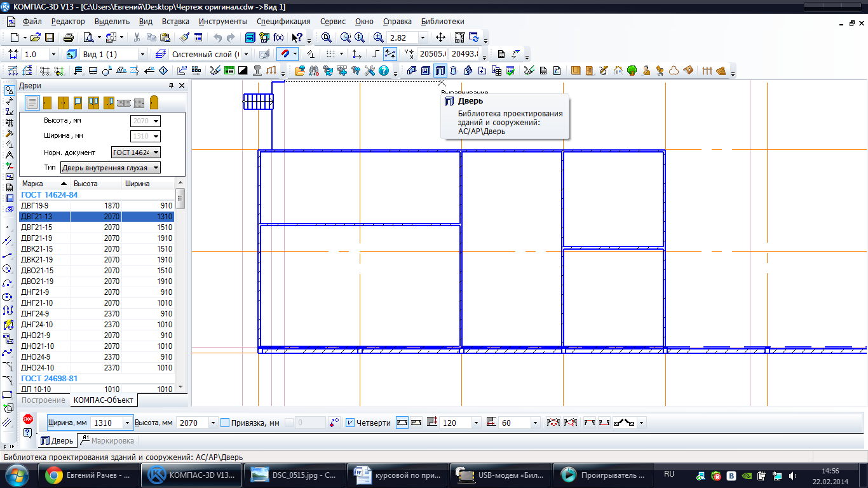Viewport: 868px width, 488px height.
Task: Select the double-leaf solid door icon
Action: pyautogui.click(x=63, y=103)
